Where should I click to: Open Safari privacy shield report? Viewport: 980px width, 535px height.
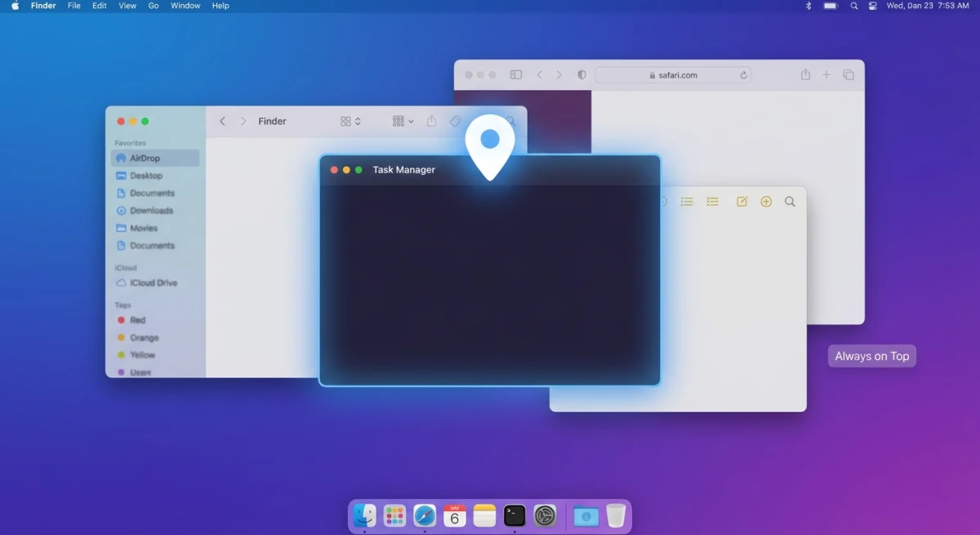coord(581,74)
